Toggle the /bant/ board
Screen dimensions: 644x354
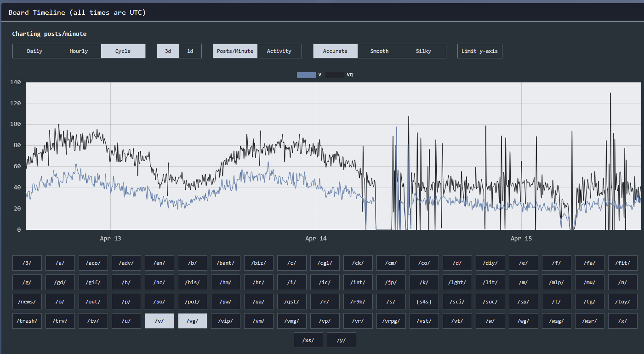[226, 263]
